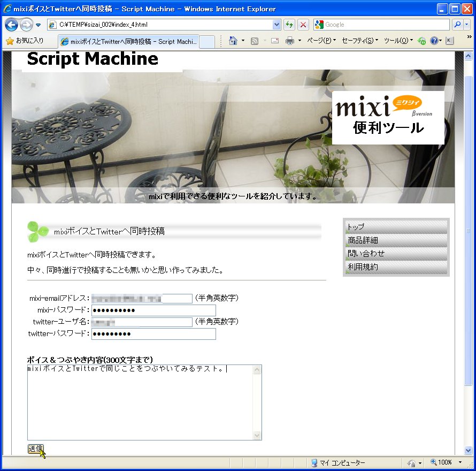This screenshot has width=476, height=471.
Task: Click the mixi-emailアドレス input field
Action: [142, 299]
